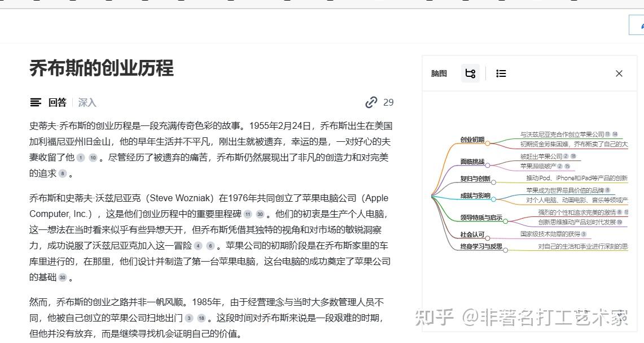The image size is (644, 343).
Task: Select the 面临挑战 mind map node label
Action: [472, 162]
